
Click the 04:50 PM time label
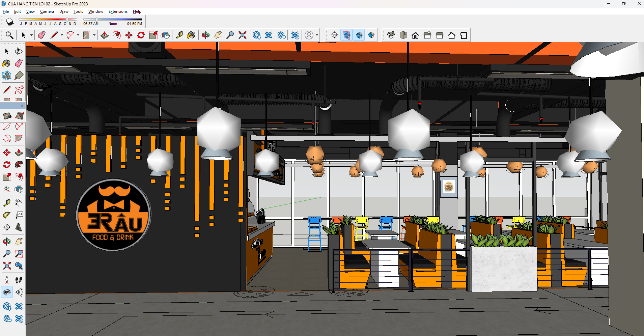pos(135,24)
